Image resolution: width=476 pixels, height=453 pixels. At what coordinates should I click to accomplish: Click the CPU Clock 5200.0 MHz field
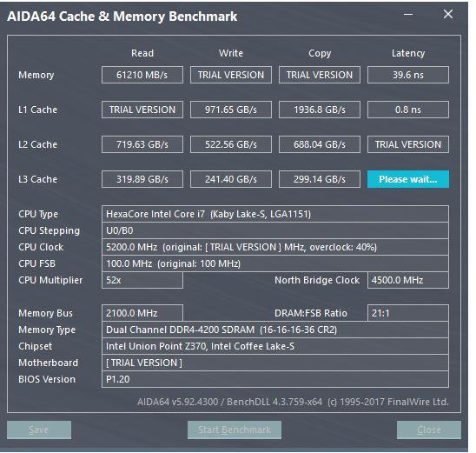pyautogui.click(x=275, y=247)
